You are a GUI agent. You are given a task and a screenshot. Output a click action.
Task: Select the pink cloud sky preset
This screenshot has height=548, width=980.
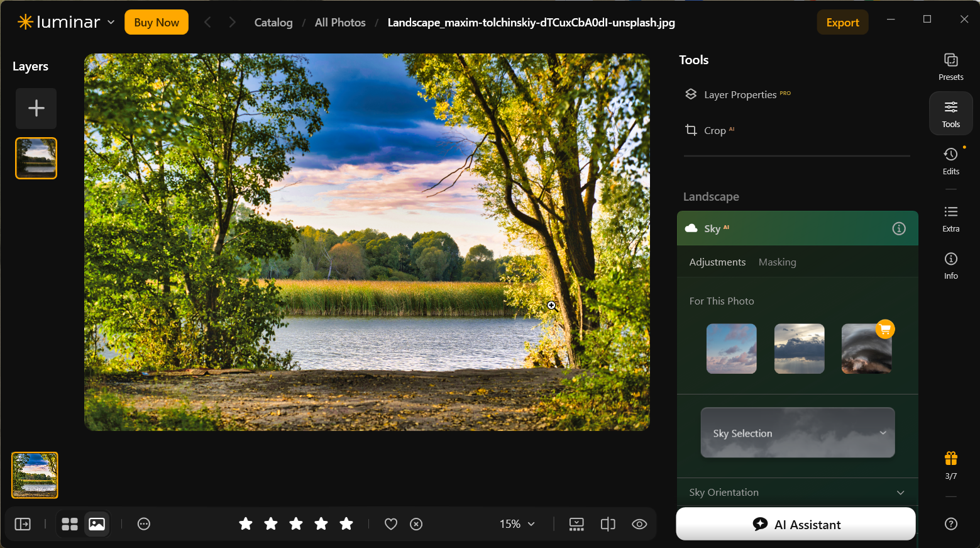(732, 349)
